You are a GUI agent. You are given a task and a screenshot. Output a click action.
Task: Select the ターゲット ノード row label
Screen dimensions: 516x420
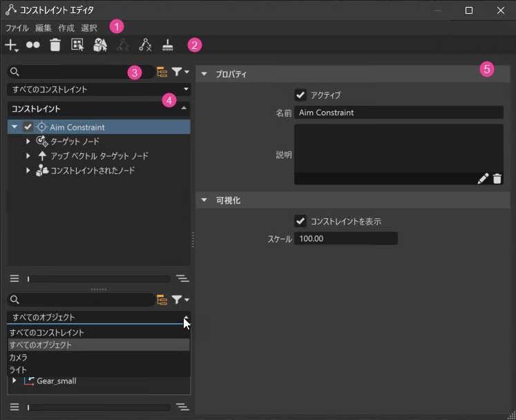click(75, 142)
